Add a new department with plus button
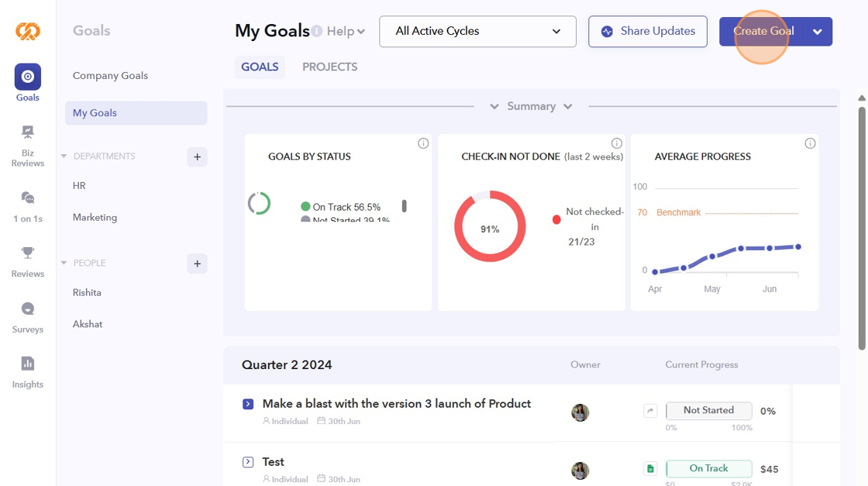 point(197,157)
